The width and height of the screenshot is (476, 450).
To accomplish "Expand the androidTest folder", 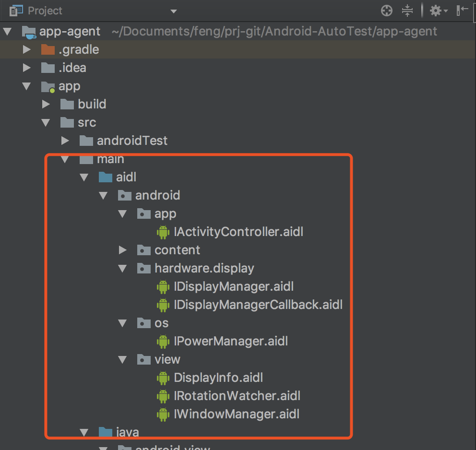I will 65,141.
